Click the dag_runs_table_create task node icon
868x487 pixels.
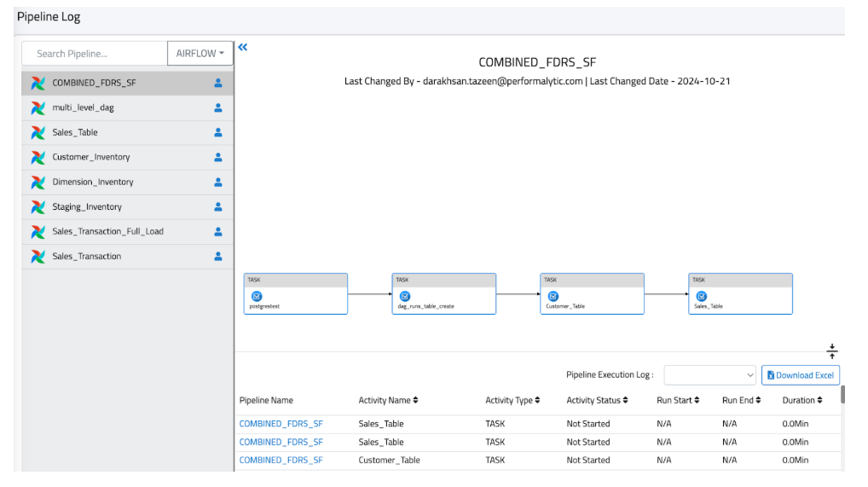[405, 297]
